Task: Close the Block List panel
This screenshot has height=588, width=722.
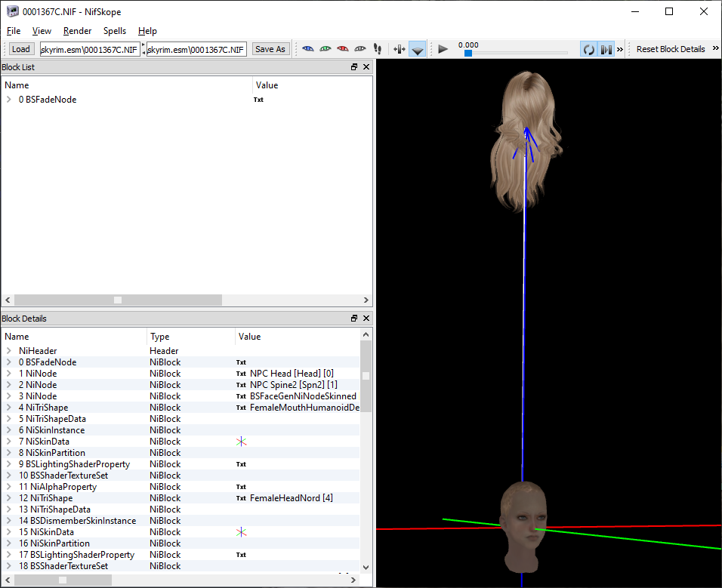Action: point(366,66)
